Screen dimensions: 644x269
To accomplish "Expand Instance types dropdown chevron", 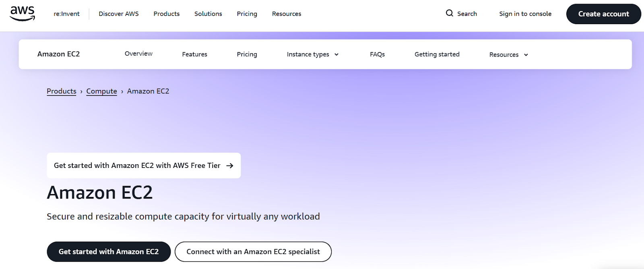I will [x=336, y=54].
